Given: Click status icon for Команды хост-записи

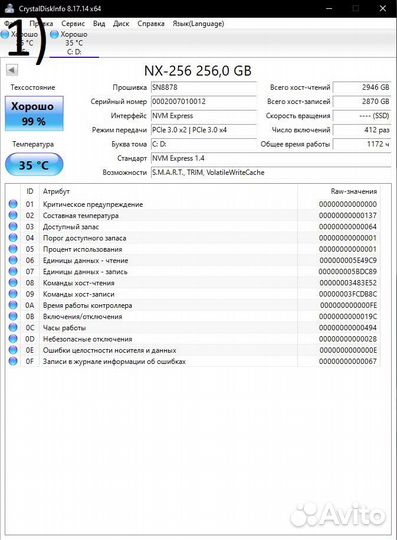Looking at the screenshot, I should click(13, 294).
